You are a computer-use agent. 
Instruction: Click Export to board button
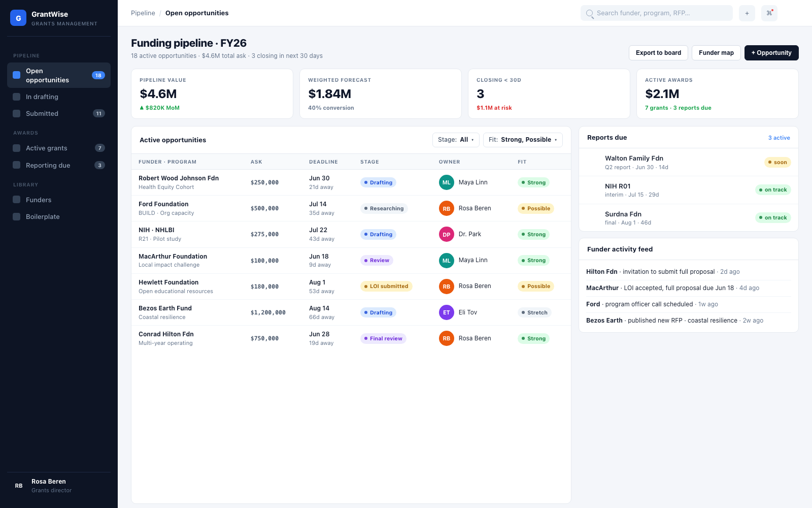click(x=658, y=53)
